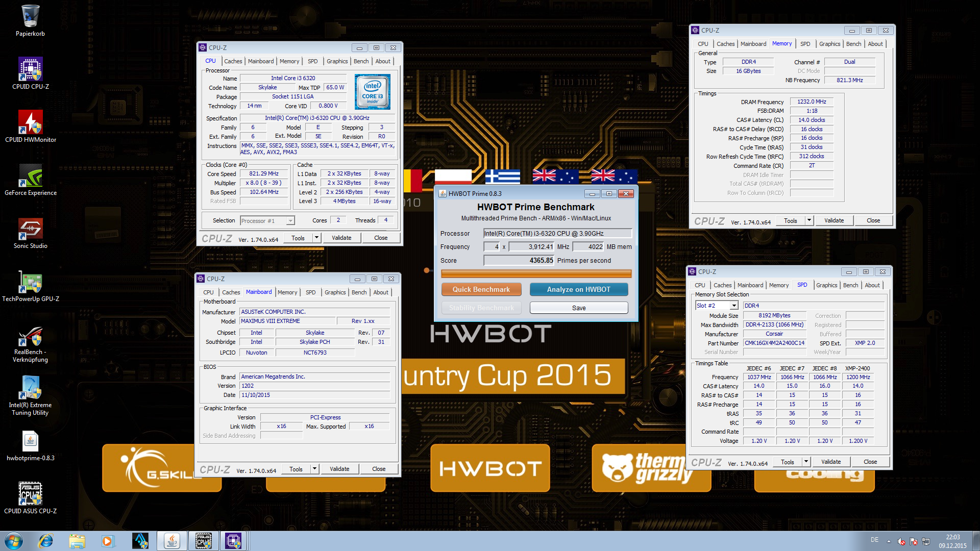Open the RealBench shortcut desktop icon
The width and height of the screenshot is (980, 551).
[x=30, y=344]
